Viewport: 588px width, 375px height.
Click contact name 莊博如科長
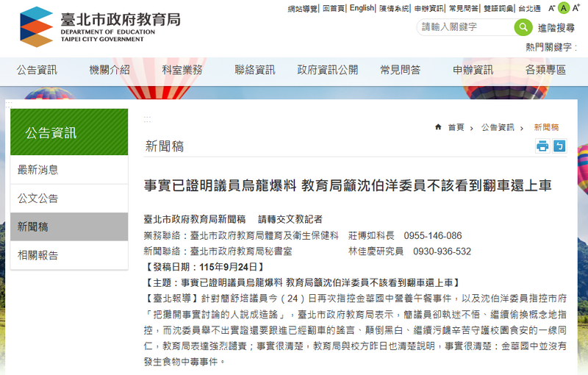click(x=371, y=235)
